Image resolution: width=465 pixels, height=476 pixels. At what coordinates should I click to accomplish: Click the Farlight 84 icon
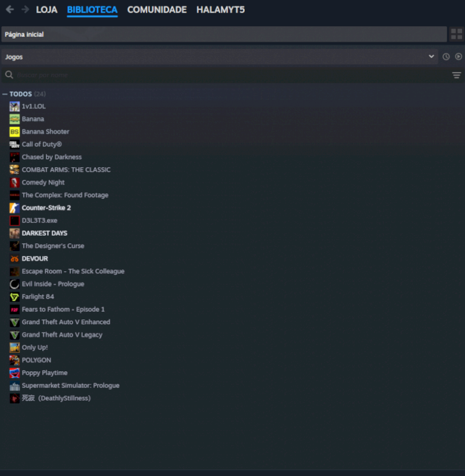pos(14,296)
